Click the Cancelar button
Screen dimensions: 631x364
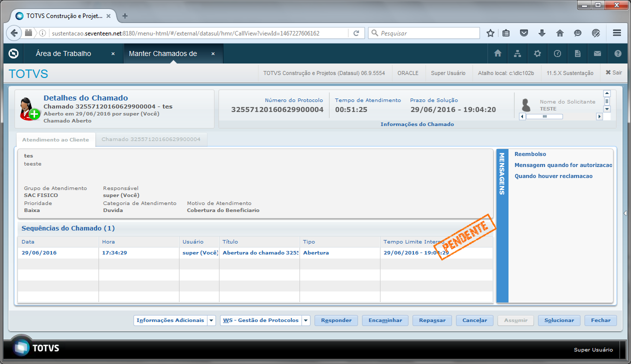coord(475,320)
